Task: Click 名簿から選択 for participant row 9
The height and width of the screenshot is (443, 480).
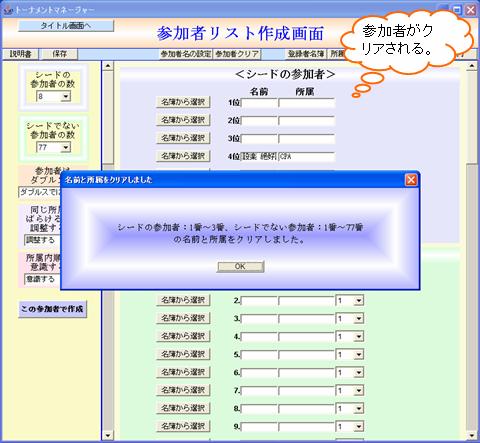Action: point(183,426)
